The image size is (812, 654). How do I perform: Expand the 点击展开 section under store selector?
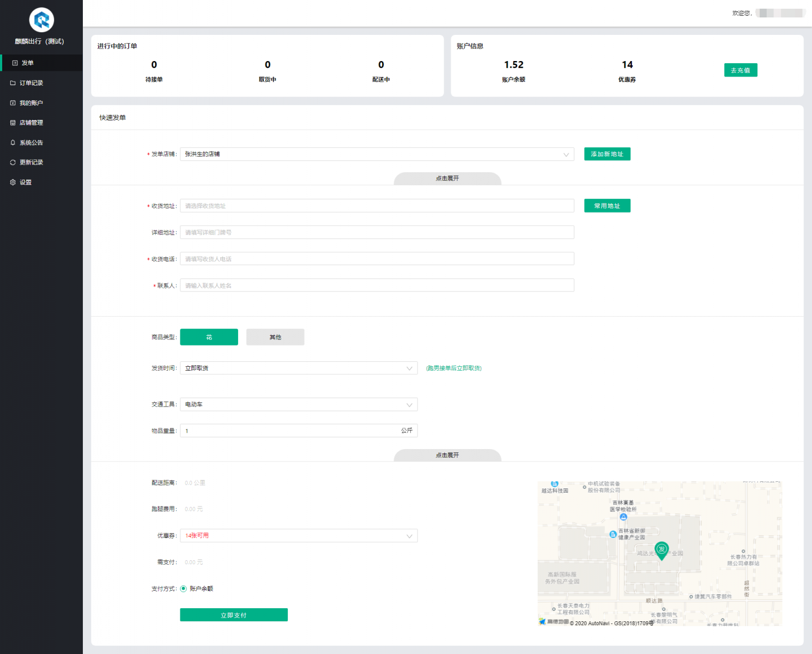447,179
